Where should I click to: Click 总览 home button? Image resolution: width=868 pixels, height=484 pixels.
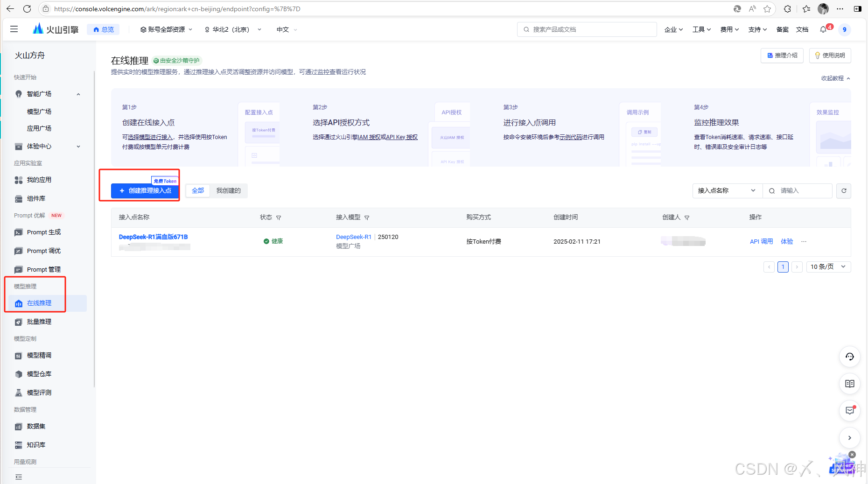103,29
